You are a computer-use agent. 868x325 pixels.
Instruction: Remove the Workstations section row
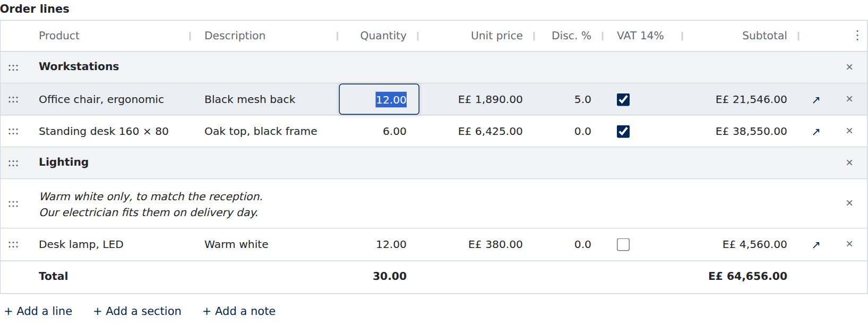(849, 67)
